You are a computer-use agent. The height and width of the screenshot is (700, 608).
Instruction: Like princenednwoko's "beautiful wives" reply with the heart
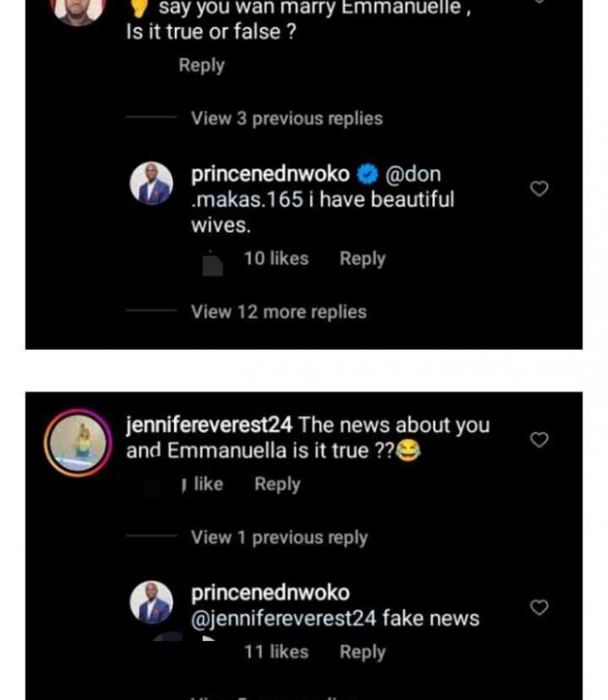pos(540,189)
